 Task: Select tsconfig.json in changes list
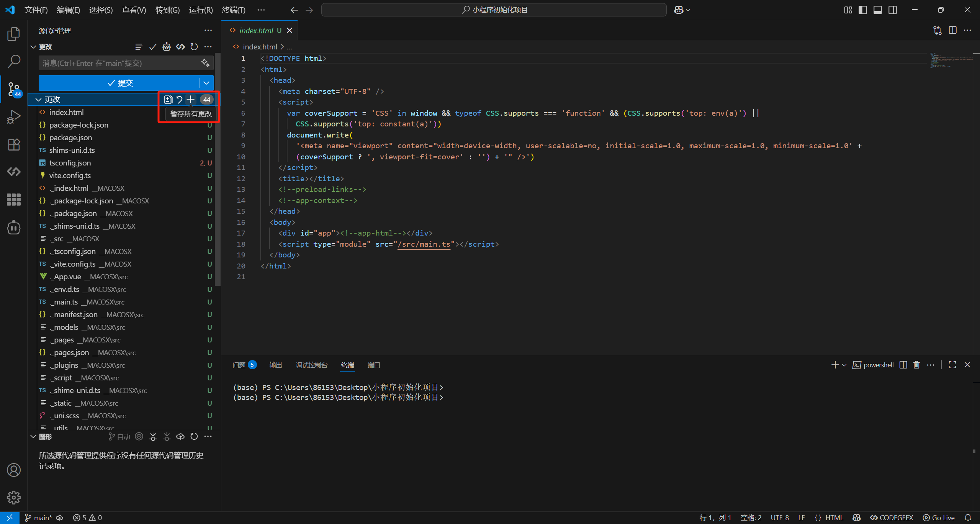tap(124, 163)
